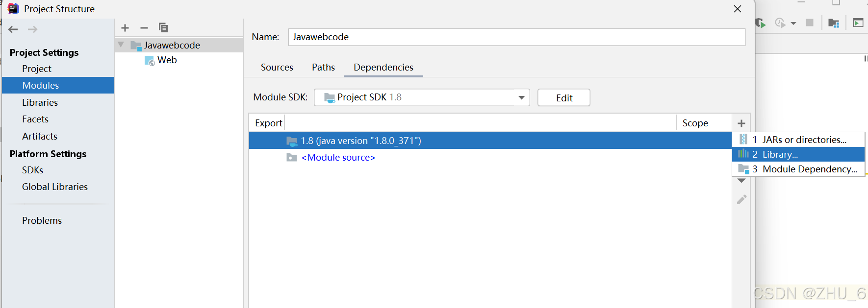The width and height of the screenshot is (868, 308).
Task: Click the back navigation arrow
Action: click(13, 29)
